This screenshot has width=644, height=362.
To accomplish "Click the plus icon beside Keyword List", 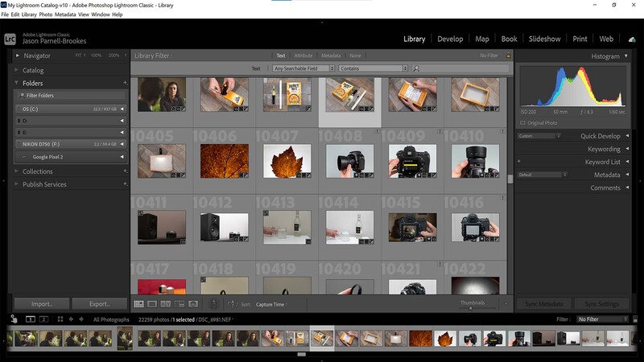I will [x=518, y=162].
